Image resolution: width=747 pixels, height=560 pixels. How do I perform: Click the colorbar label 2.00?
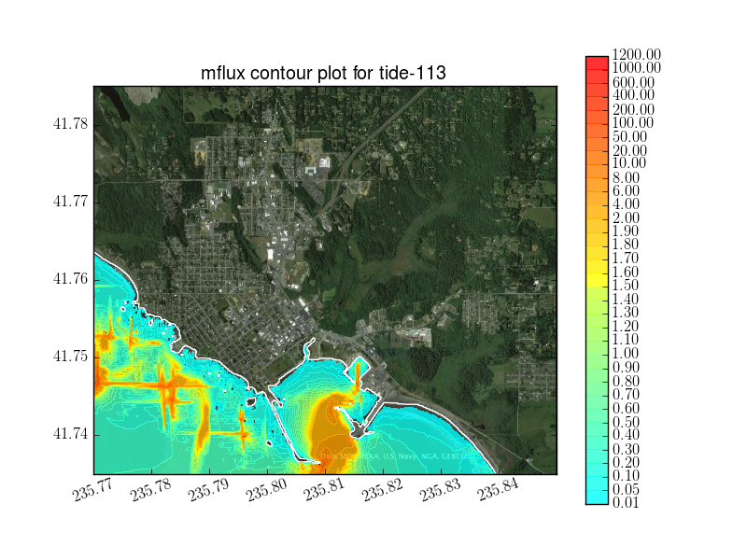tap(626, 218)
